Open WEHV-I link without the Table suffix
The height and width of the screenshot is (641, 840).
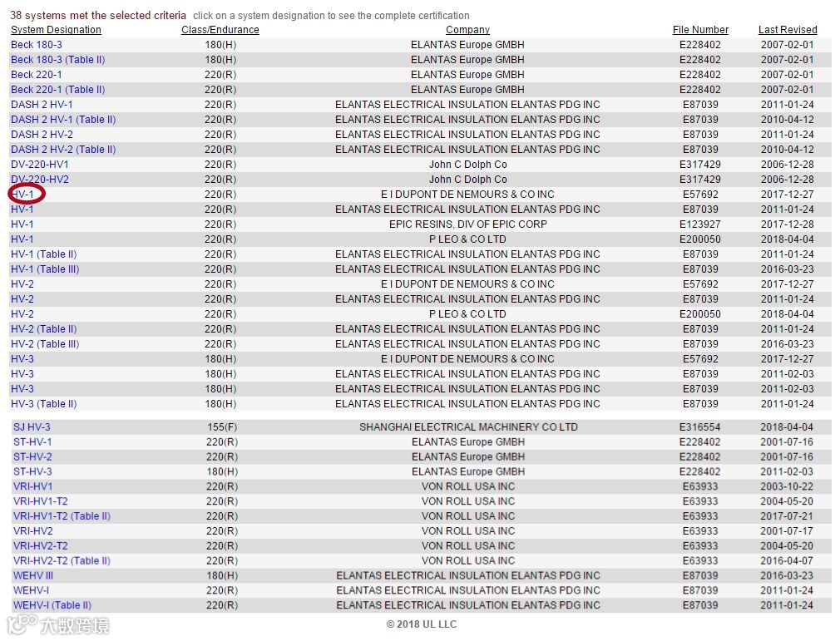coord(31,590)
